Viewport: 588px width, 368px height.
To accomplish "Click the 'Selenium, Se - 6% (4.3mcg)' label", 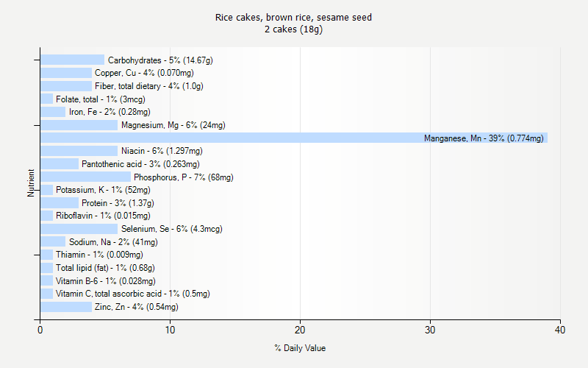I will 172,229.
